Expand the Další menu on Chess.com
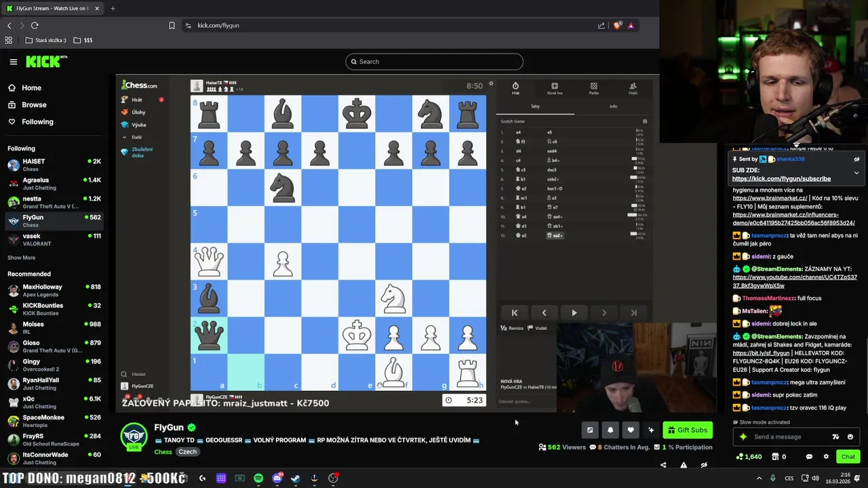 tap(133, 137)
